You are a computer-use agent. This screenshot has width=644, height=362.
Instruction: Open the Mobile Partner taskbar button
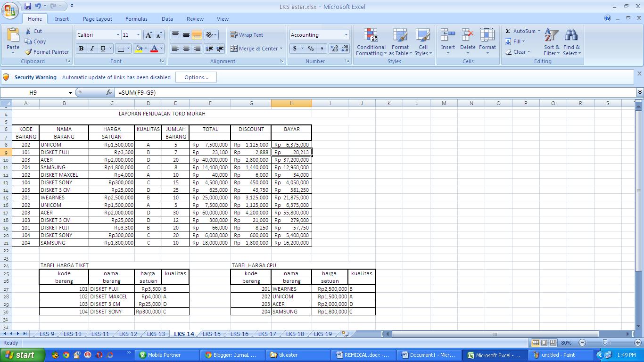(x=166, y=355)
